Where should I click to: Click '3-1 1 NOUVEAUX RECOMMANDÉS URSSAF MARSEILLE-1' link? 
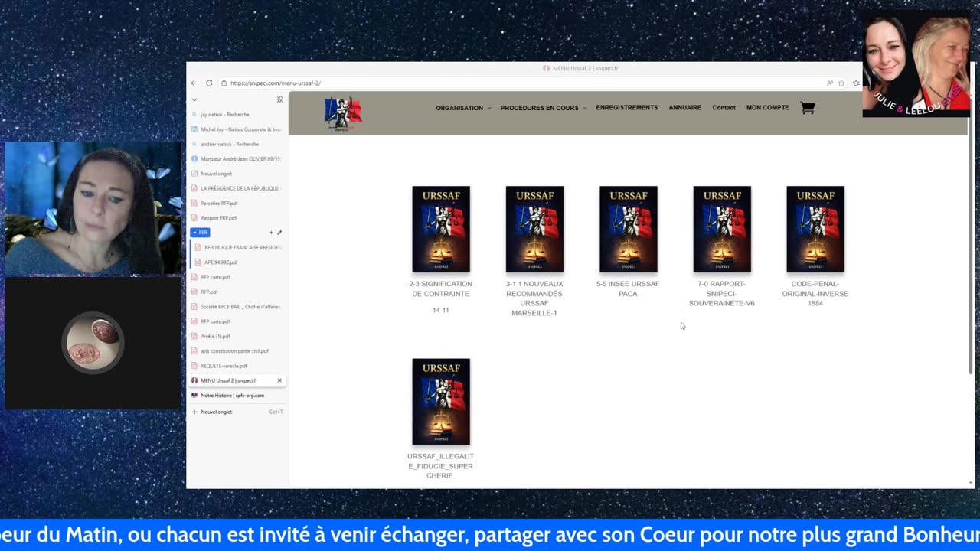[534, 298]
